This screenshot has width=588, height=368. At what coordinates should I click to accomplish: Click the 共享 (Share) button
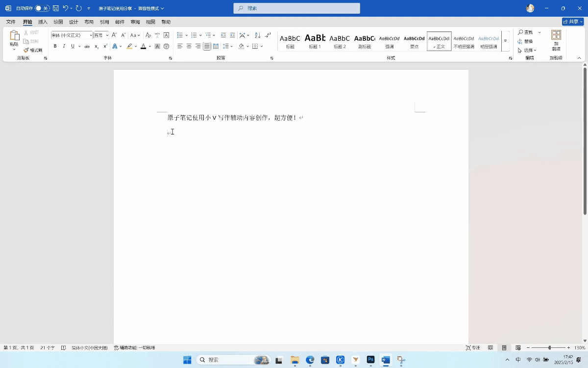[x=573, y=22]
